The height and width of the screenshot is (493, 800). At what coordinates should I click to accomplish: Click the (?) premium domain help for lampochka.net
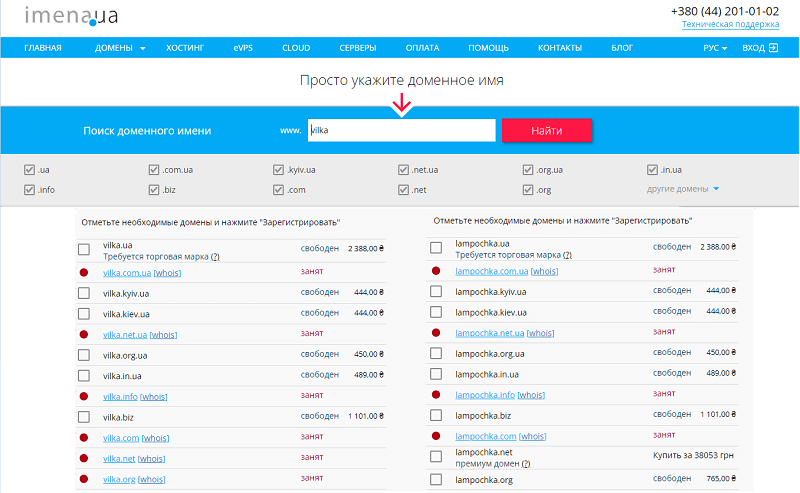(x=526, y=463)
